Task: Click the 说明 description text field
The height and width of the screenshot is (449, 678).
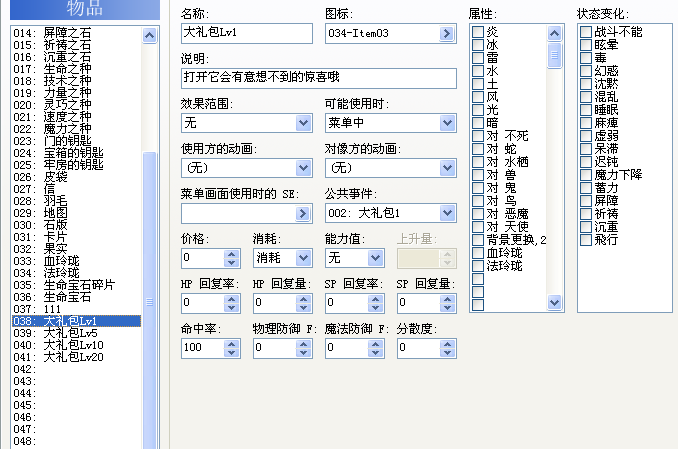Action: coord(319,78)
